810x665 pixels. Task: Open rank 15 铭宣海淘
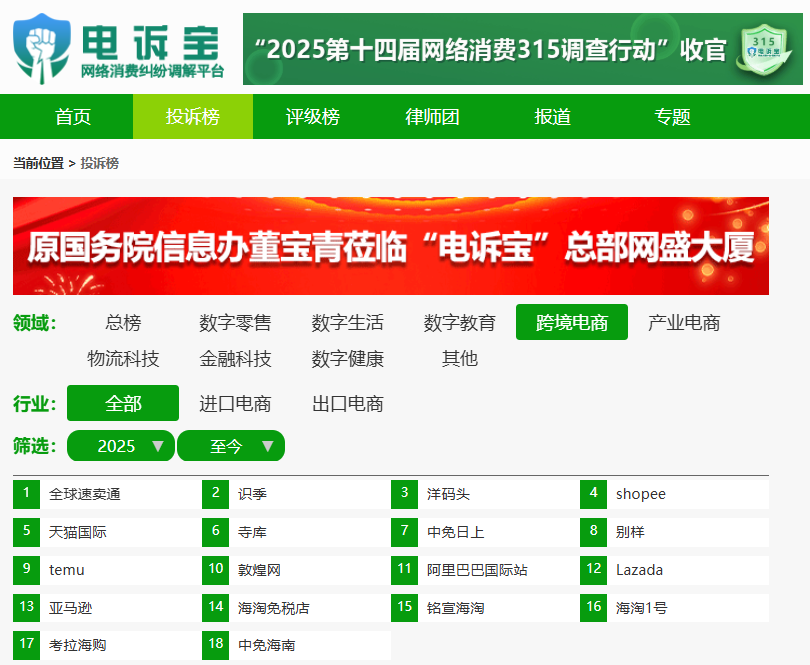click(x=486, y=608)
